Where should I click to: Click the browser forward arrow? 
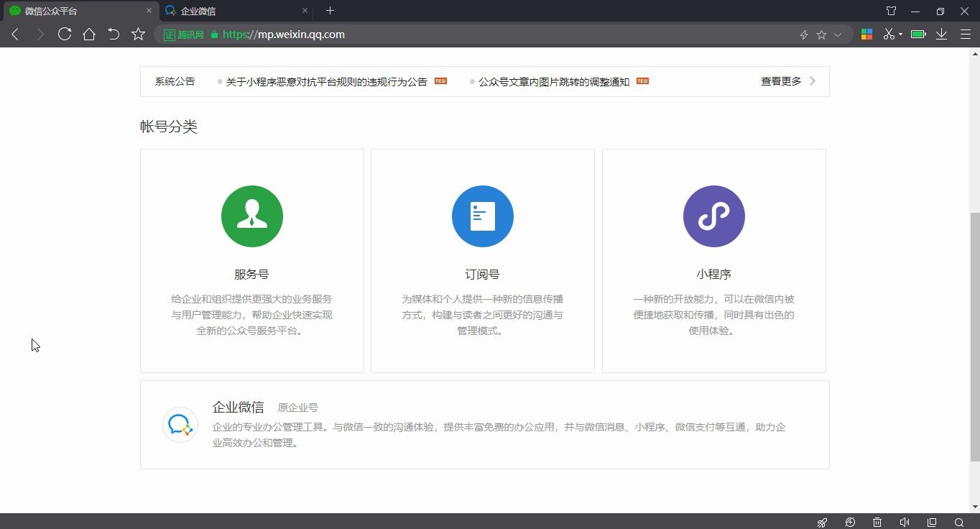(40, 34)
